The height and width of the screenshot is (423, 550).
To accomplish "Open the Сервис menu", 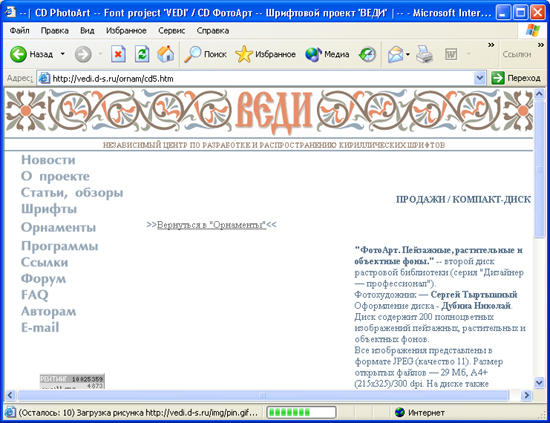I will point(172,31).
